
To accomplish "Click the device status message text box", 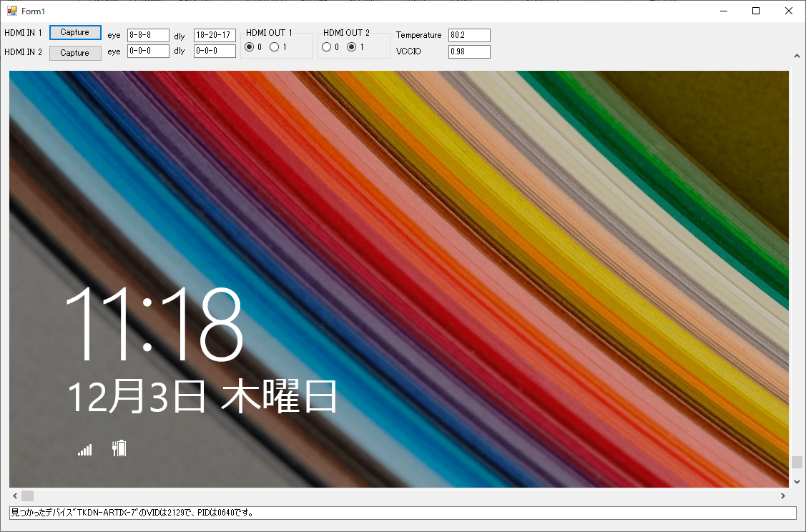I will 403,513.
